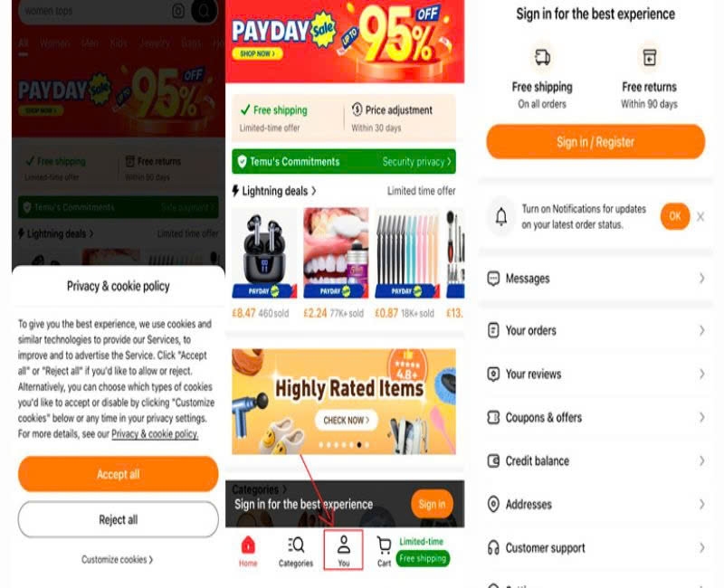Open Lightning deals arrow

314,191
